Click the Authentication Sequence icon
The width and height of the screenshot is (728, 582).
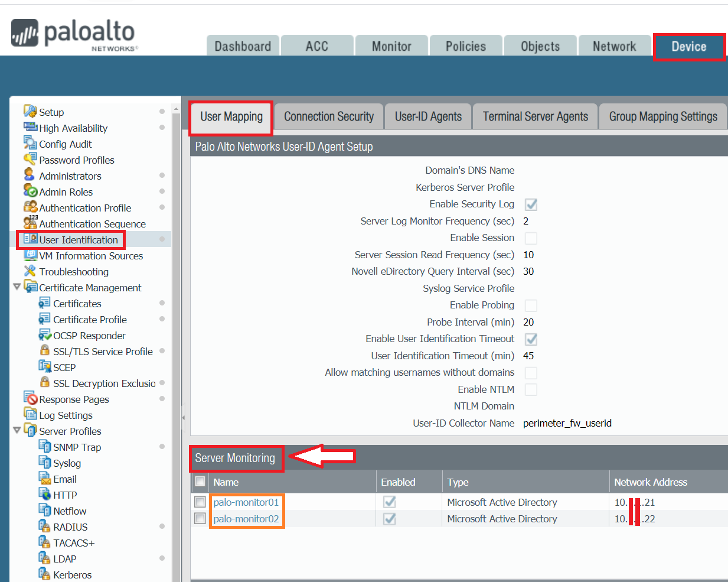[30, 223]
